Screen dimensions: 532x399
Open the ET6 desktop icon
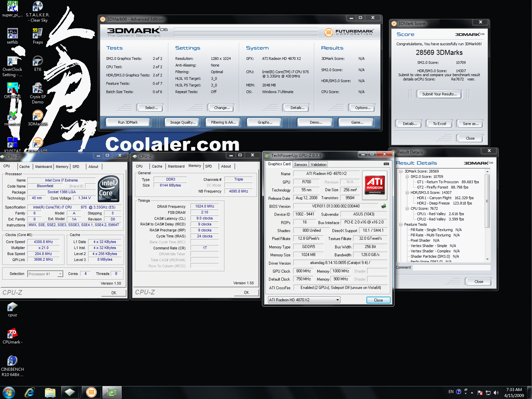(x=38, y=64)
